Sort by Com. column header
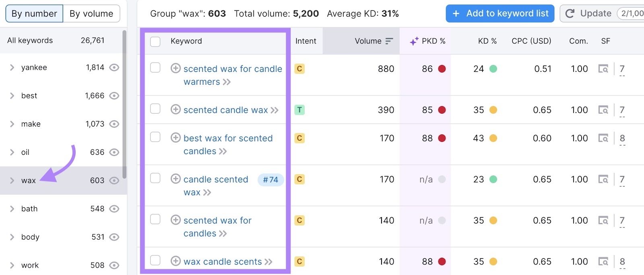Viewport: 644px width, 275px height. coord(578,41)
